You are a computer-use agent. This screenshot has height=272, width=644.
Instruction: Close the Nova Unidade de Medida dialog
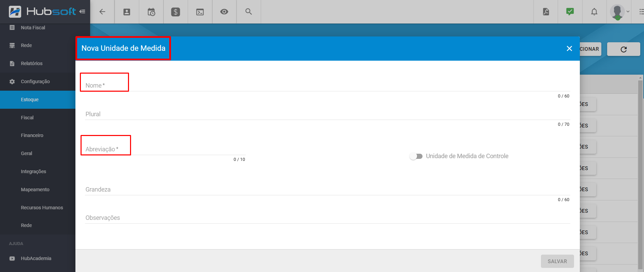coord(569,48)
